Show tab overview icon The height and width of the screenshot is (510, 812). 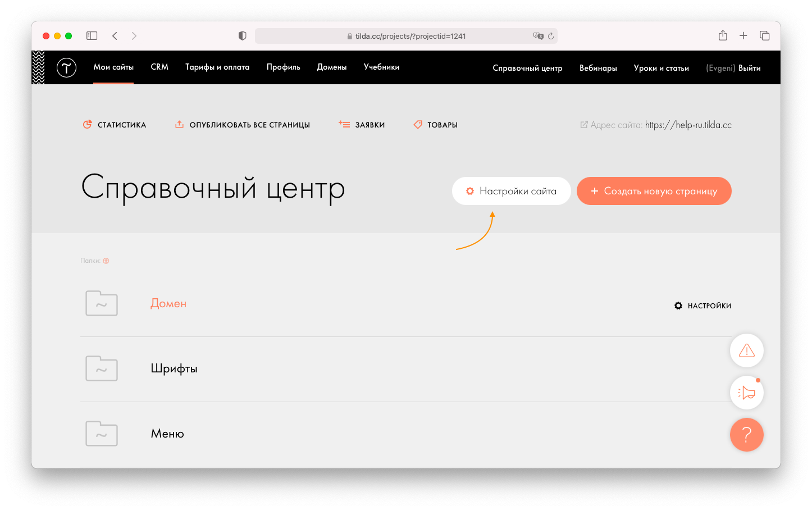(x=765, y=36)
